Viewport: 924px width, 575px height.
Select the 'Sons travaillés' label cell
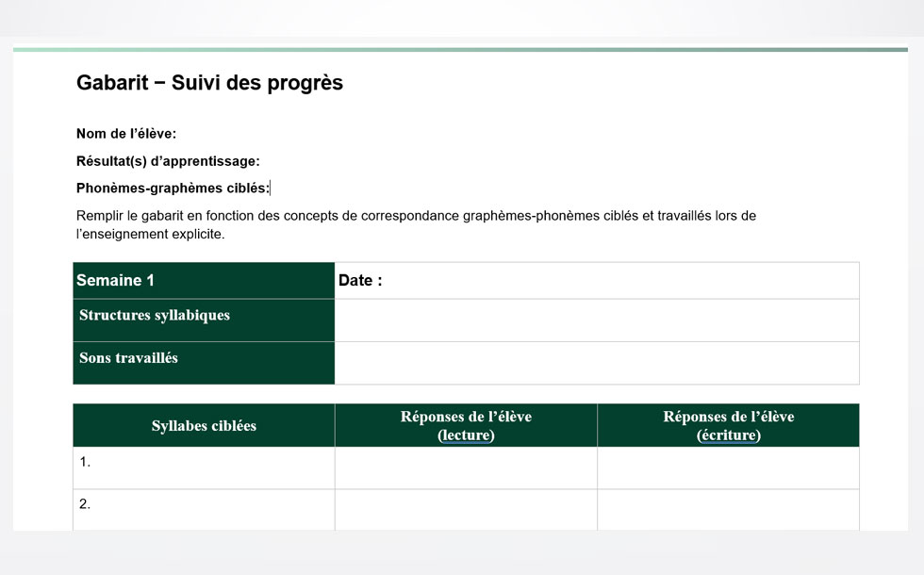pos(204,363)
